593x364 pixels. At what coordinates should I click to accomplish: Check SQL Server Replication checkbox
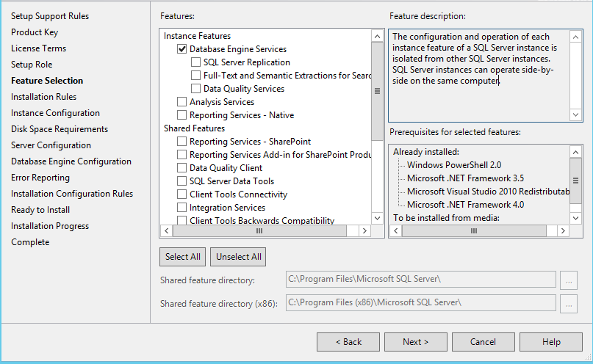195,62
